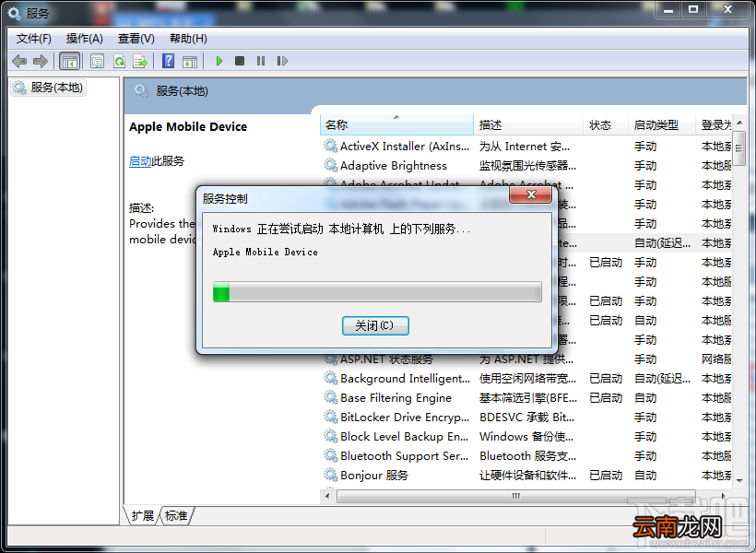The width and height of the screenshot is (756, 553).
Task: Switch to the 扩展 tab
Action: pos(142,516)
